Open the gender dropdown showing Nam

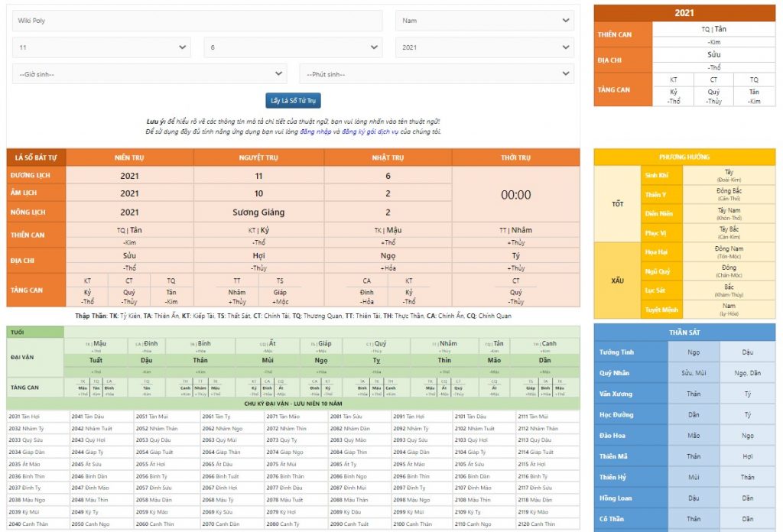[484, 21]
